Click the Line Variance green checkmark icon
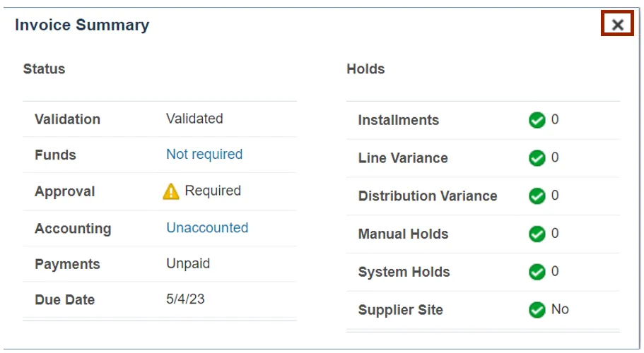Screen dimensions: 644x353 point(537,158)
